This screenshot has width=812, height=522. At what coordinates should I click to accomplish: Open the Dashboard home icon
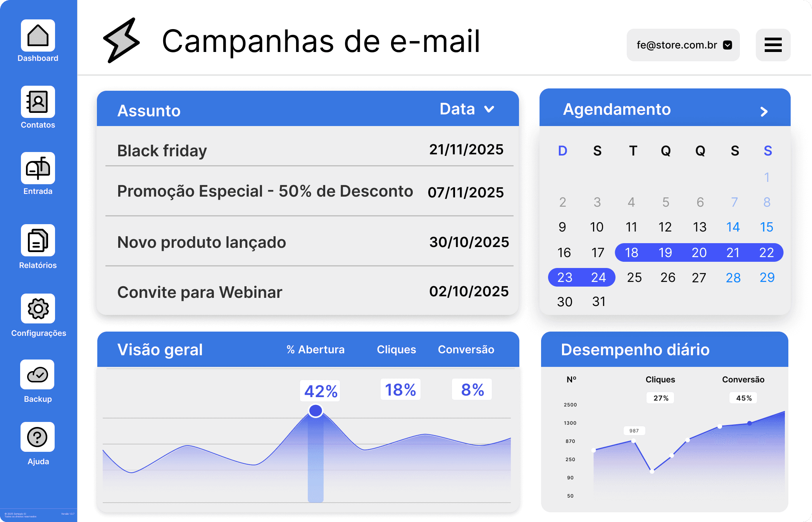[x=38, y=36]
